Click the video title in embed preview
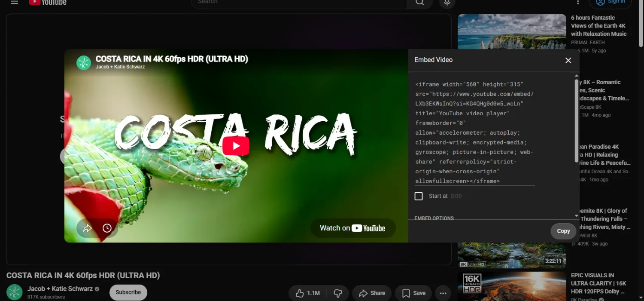This screenshot has height=301, width=644. point(172,59)
